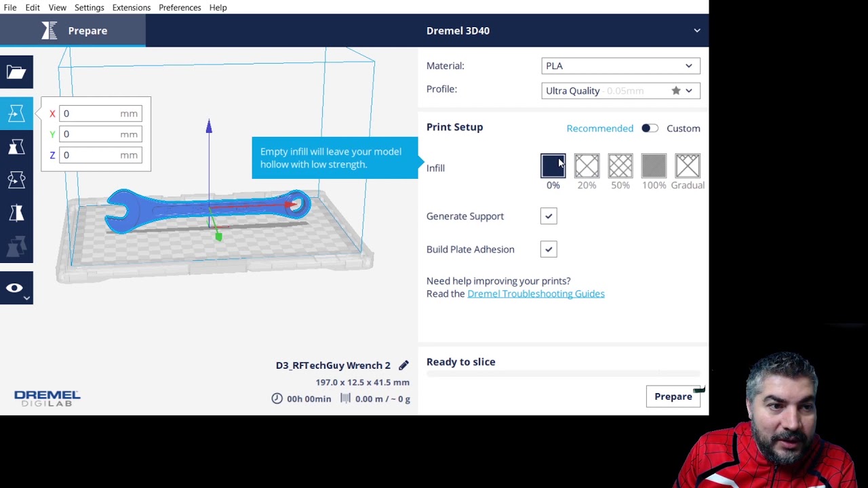Open the Profile Ultra Quality dropdown

[620, 91]
